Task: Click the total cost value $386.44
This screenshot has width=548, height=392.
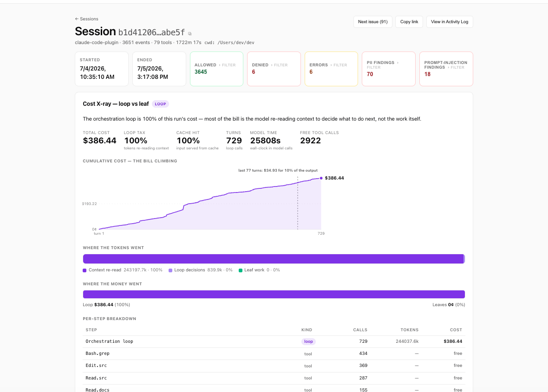Action: pos(99,141)
